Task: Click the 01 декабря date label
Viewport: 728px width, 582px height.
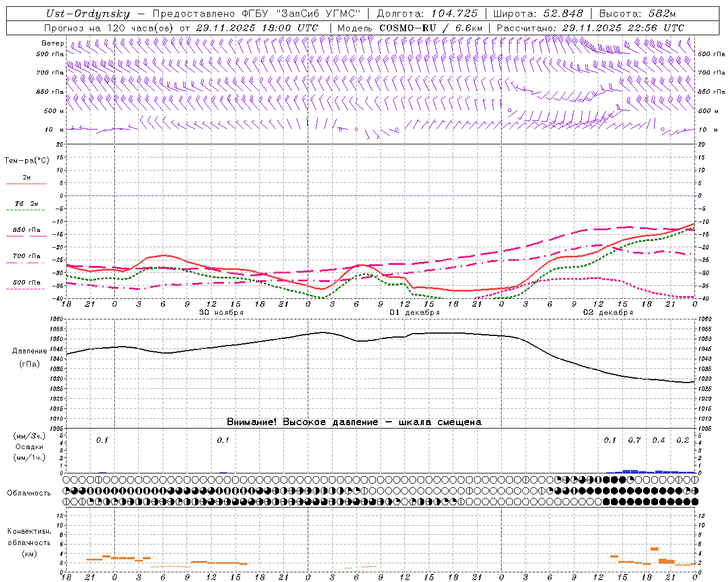Action: [x=415, y=313]
